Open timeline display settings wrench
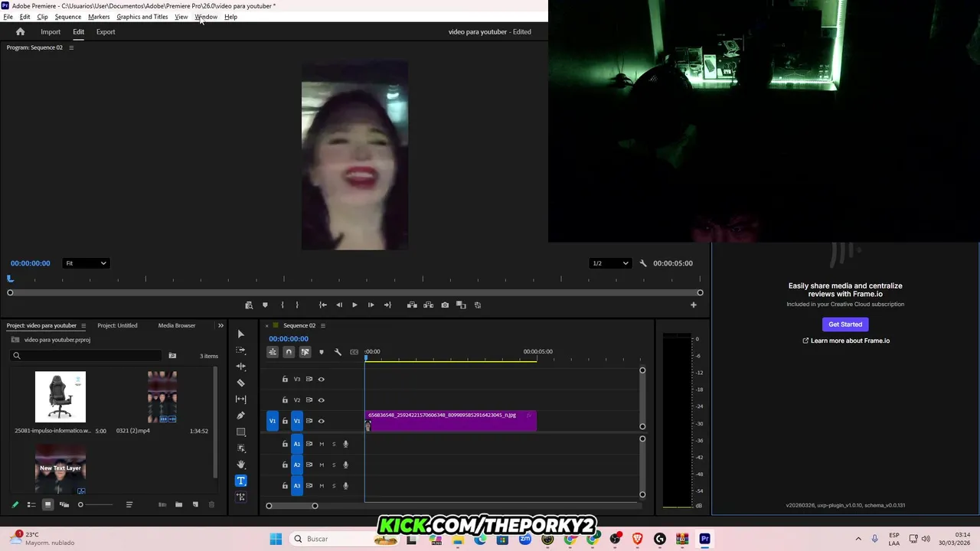Viewport: 980px width, 551px height. 338,352
